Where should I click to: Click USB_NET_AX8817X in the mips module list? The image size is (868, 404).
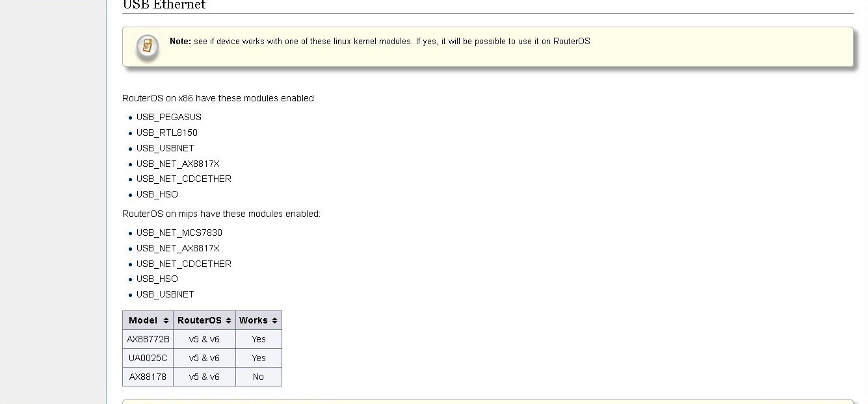click(x=178, y=248)
